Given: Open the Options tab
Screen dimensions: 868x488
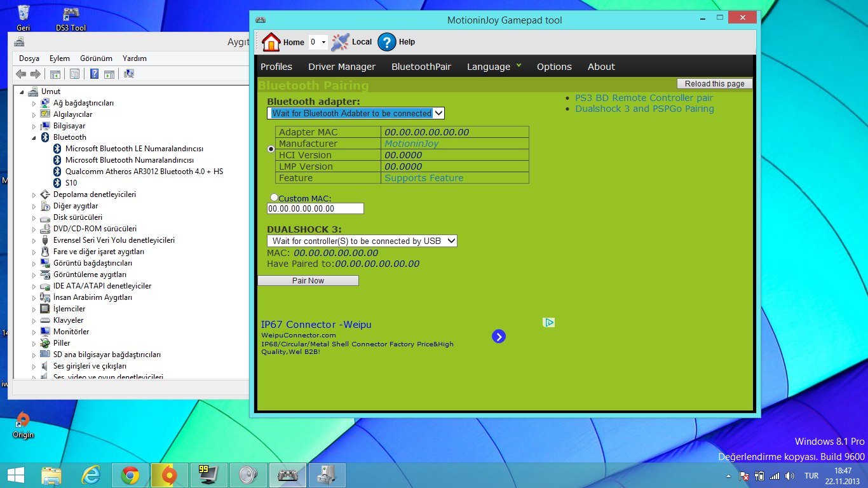Looking at the screenshot, I should point(554,67).
